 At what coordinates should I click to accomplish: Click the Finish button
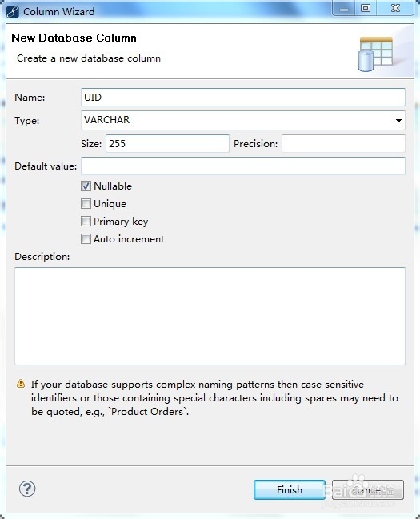pos(290,489)
